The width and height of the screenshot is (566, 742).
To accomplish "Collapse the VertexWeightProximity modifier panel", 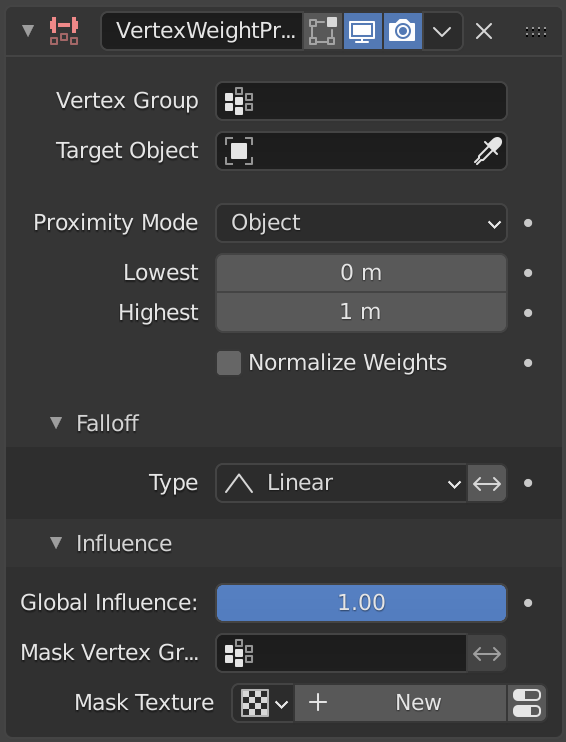I will tap(28, 31).
